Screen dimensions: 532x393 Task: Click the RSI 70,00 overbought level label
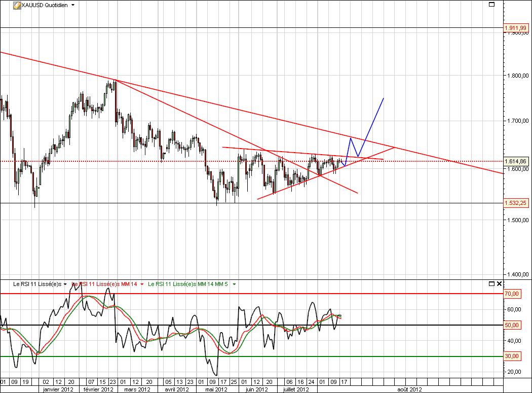point(512,294)
